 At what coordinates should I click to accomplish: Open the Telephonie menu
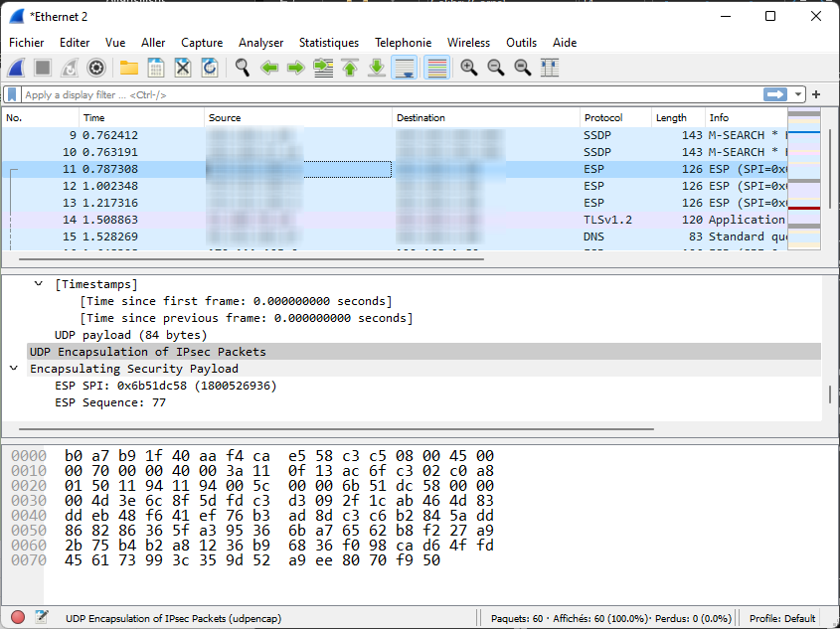click(403, 43)
